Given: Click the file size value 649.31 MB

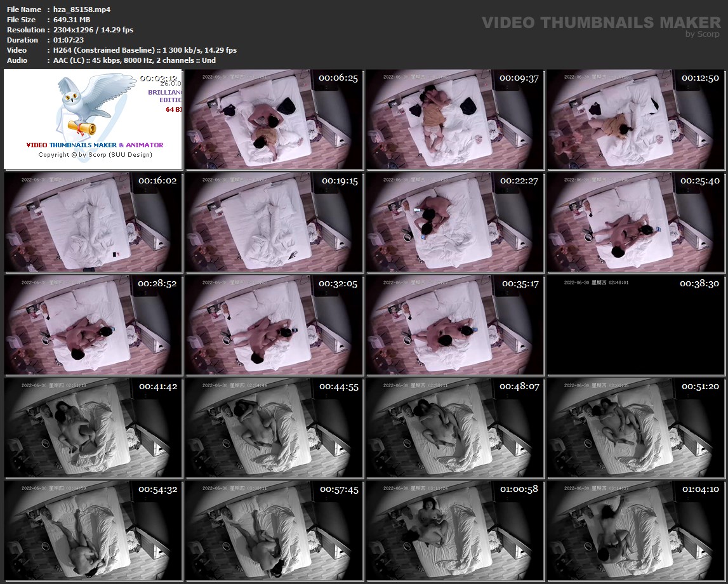Looking at the screenshot, I should pos(72,20).
